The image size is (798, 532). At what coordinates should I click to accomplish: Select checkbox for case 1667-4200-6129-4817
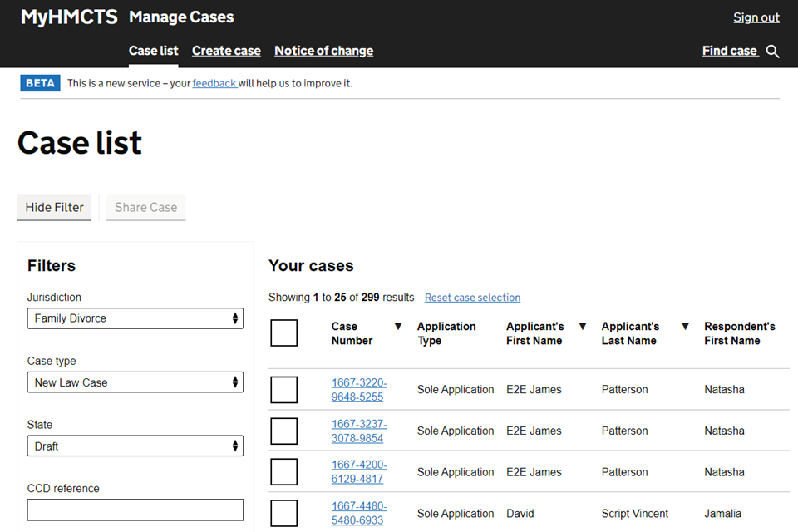(284, 472)
